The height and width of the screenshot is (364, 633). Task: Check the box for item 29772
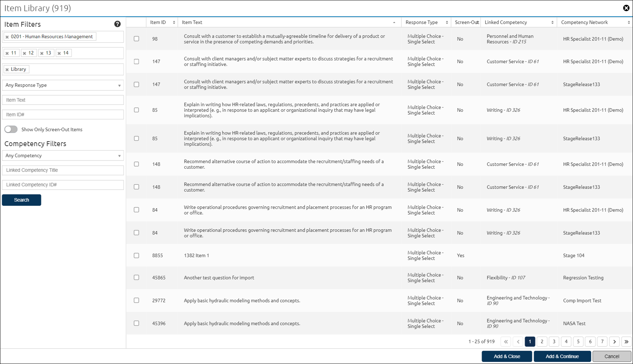136,300
